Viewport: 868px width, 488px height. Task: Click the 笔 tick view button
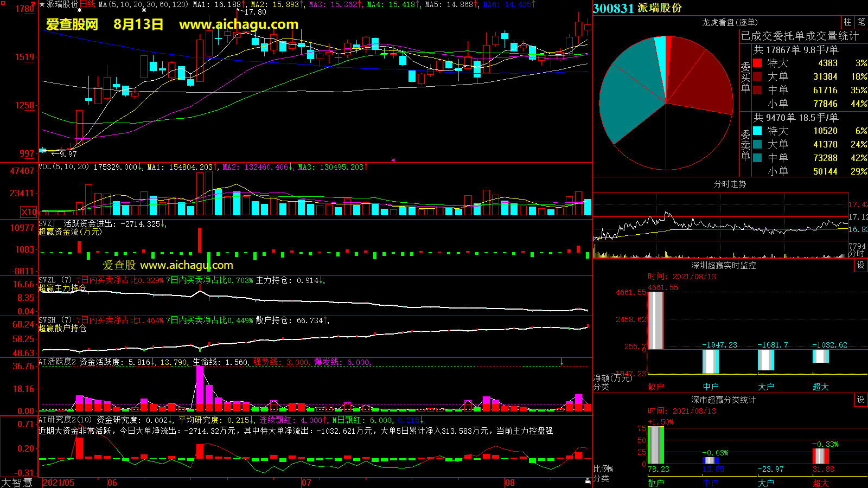point(861,22)
